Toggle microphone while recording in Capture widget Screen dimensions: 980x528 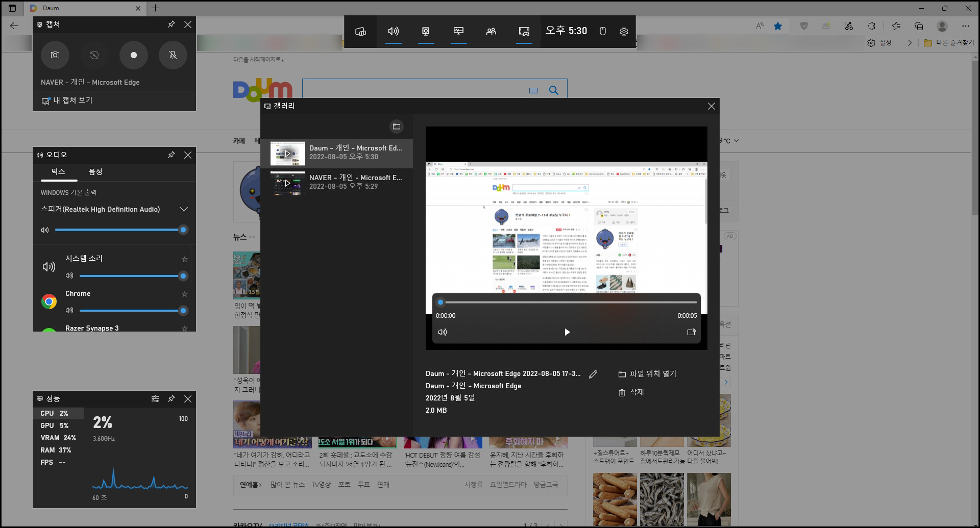(173, 55)
